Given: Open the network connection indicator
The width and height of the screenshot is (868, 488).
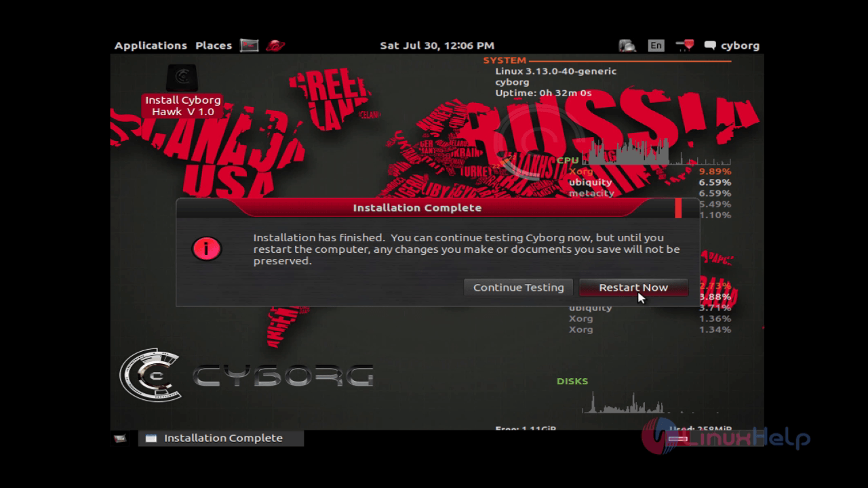Looking at the screenshot, I should (685, 45).
